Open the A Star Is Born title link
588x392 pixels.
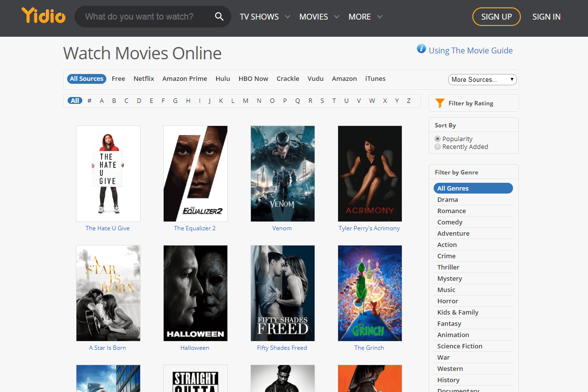(x=107, y=348)
